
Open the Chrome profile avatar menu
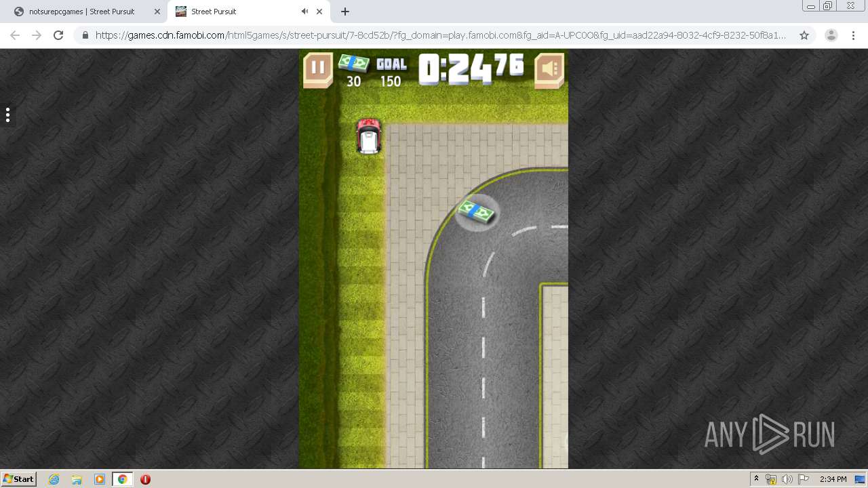point(831,35)
